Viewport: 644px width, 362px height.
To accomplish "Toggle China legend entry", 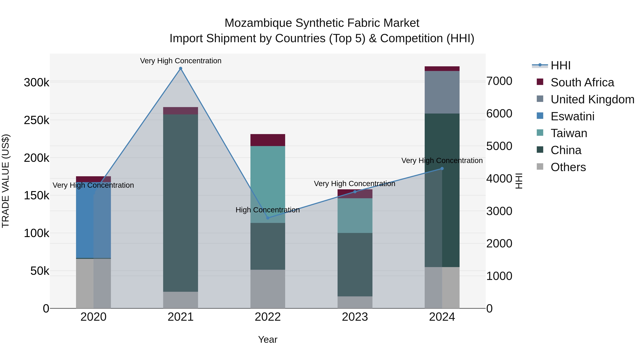I will (559, 150).
